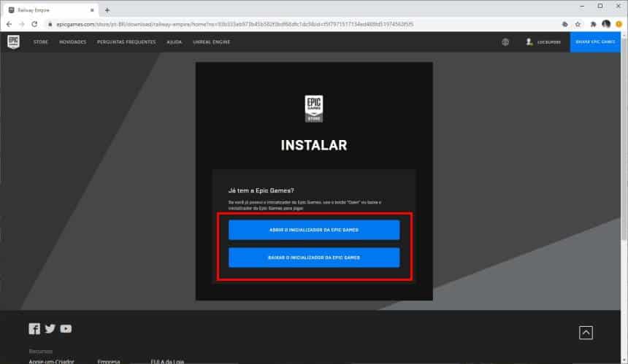Click the browser back arrow
This screenshot has height=364, width=628.
[x=9, y=24]
